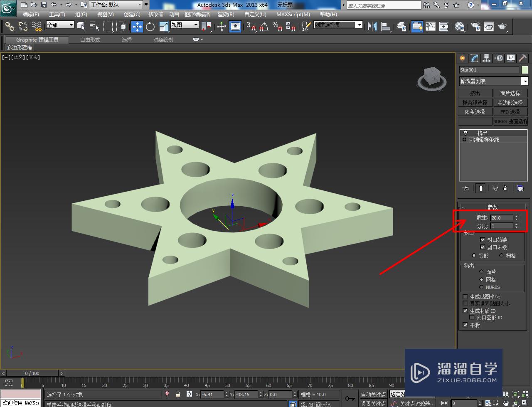Click the Make Unique icon under modifier stack

(495, 188)
